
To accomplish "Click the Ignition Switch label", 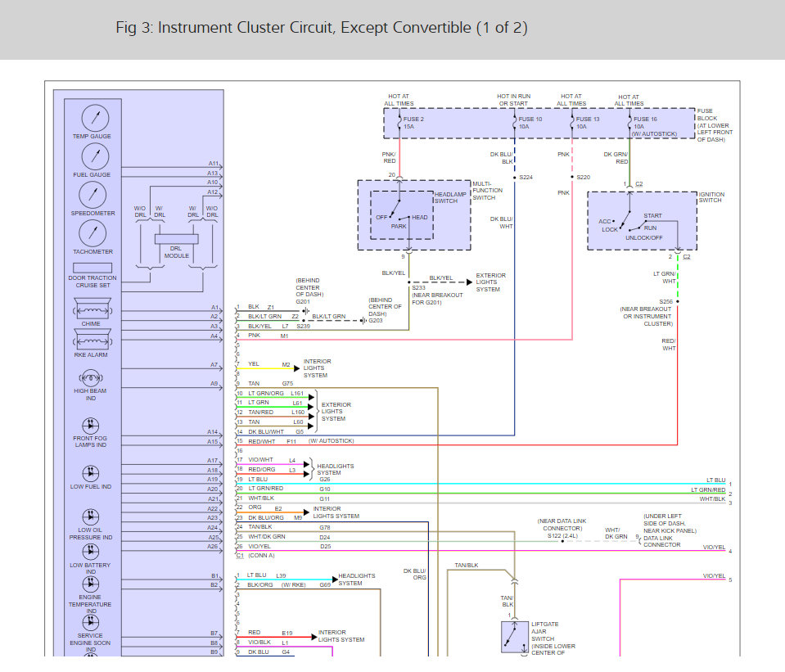I will (x=711, y=197).
